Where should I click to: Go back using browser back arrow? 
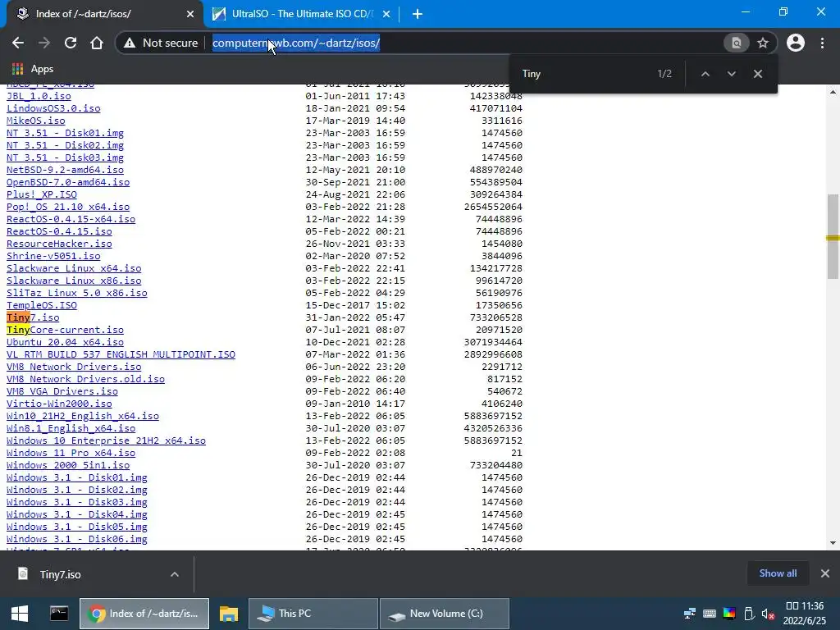coord(18,43)
